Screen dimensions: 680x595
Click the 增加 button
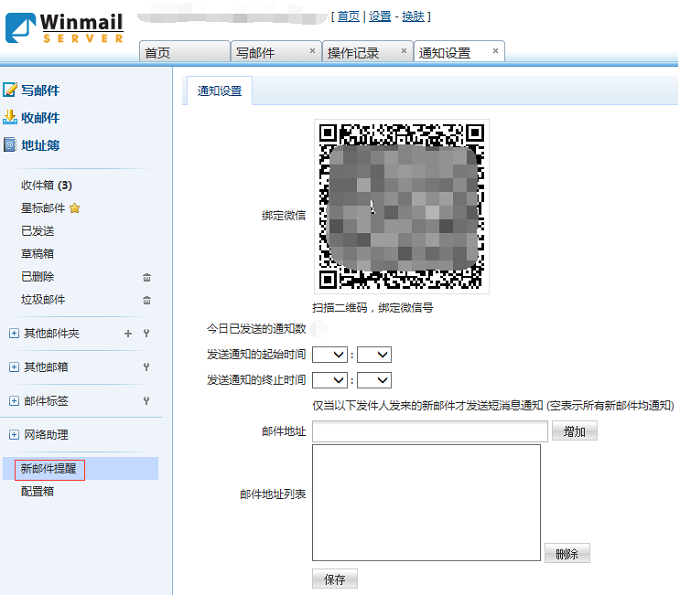[x=575, y=431]
